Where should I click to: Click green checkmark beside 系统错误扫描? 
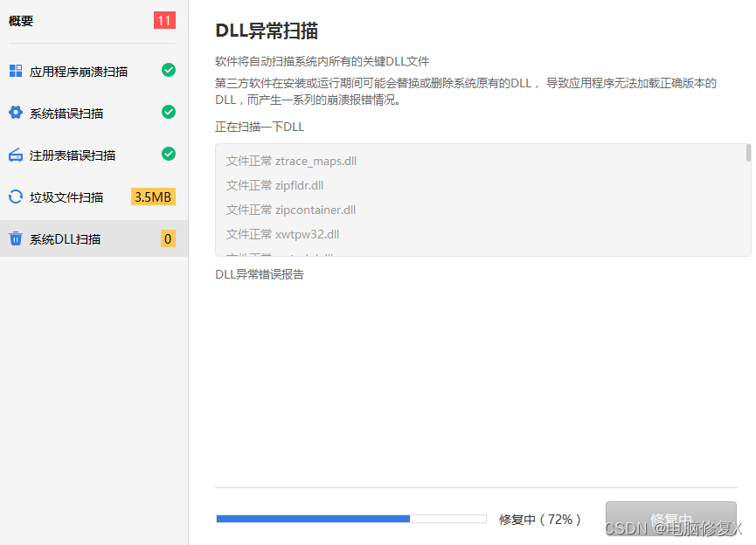(x=169, y=113)
